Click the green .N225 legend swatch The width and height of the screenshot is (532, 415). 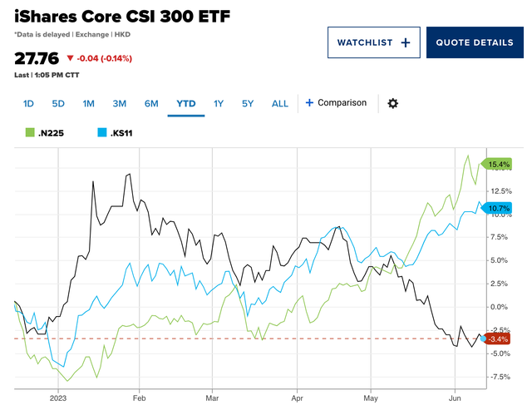(x=30, y=132)
